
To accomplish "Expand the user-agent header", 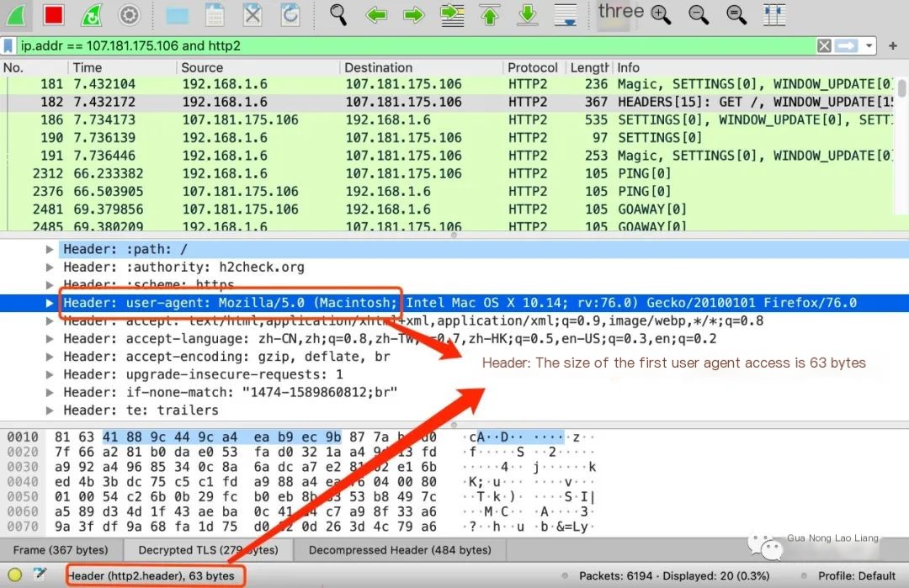I will [x=50, y=303].
